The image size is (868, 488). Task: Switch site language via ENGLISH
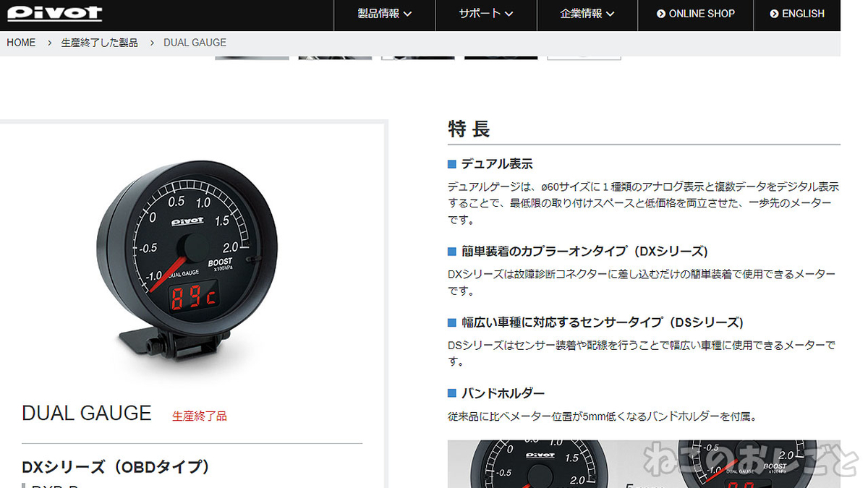797,14
